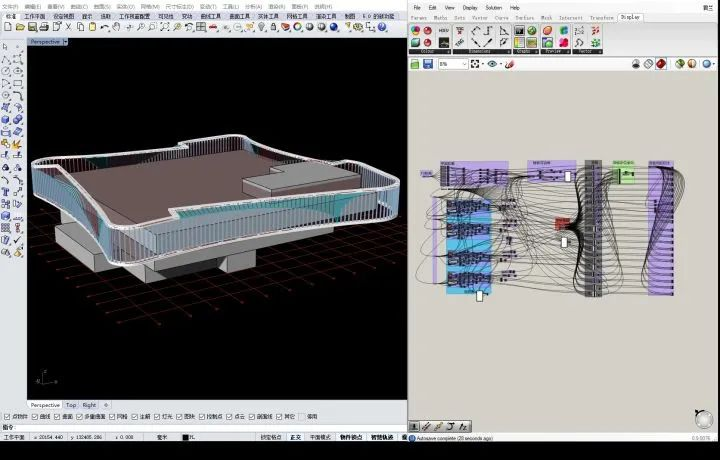Add a new viewport tab with the plus button
This screenshot has width=720, height=460.
click(106, 405)
